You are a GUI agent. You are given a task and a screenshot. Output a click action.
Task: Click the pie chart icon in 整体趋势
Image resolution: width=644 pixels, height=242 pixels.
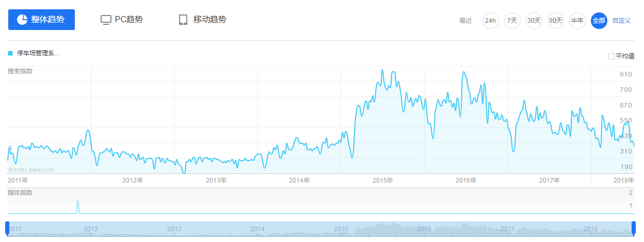(x=22, y=20)
